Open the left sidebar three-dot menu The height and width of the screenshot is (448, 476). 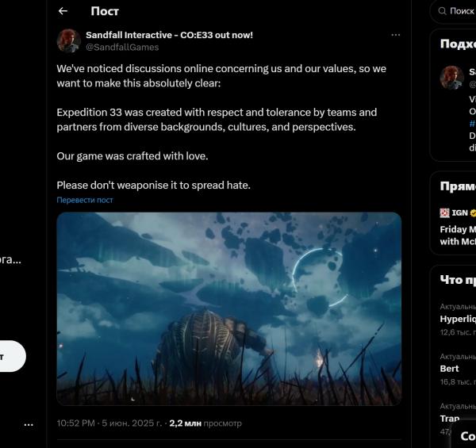tap(29, 425)
